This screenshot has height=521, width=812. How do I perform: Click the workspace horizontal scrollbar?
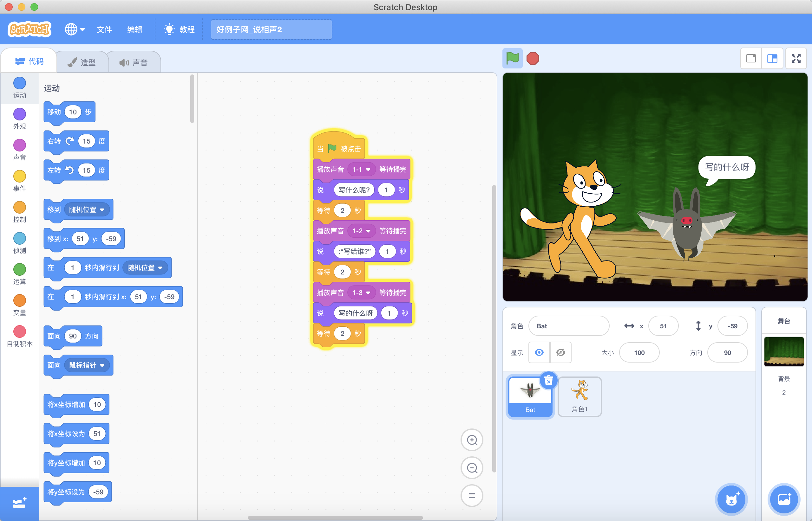point(335,517)
